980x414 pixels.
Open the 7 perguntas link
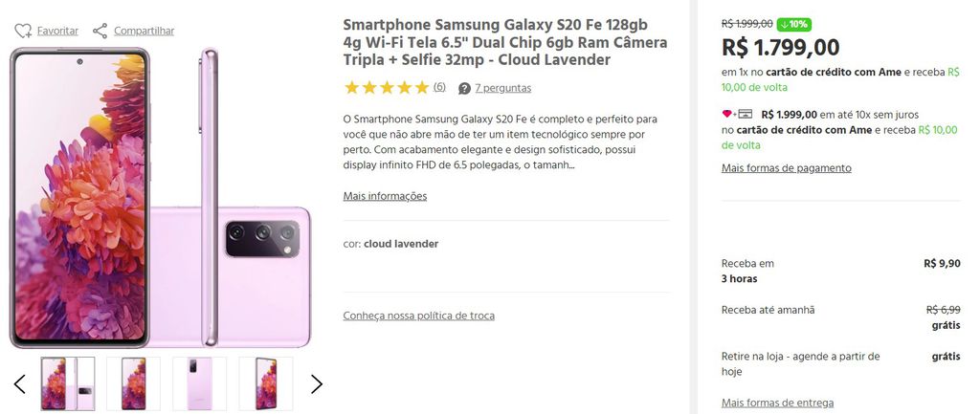[x=503, y=88]
